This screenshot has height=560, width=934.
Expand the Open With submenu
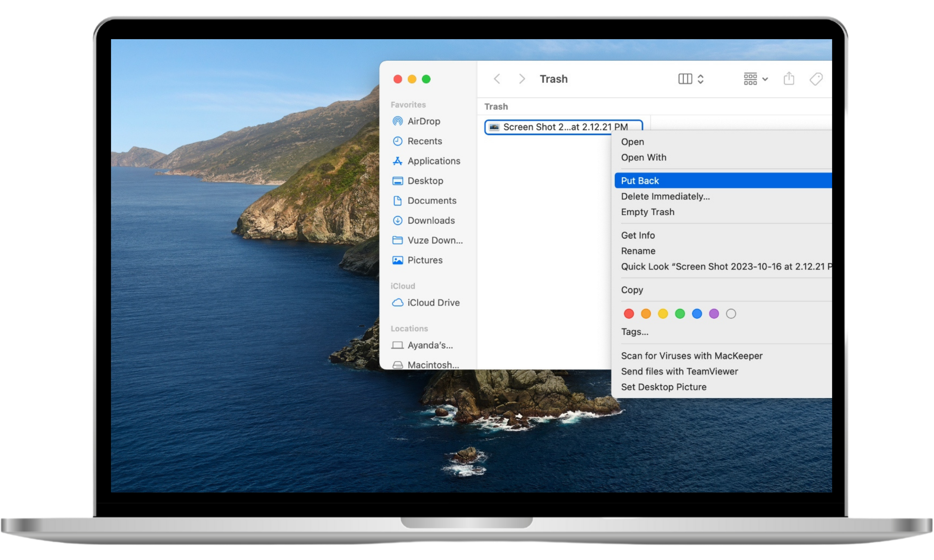point(643,157)
